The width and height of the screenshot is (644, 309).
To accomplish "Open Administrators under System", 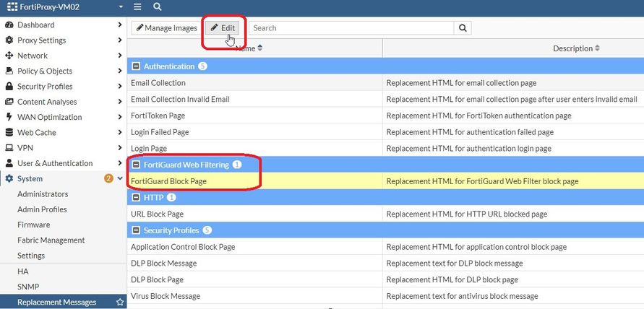I will [43, 194].
